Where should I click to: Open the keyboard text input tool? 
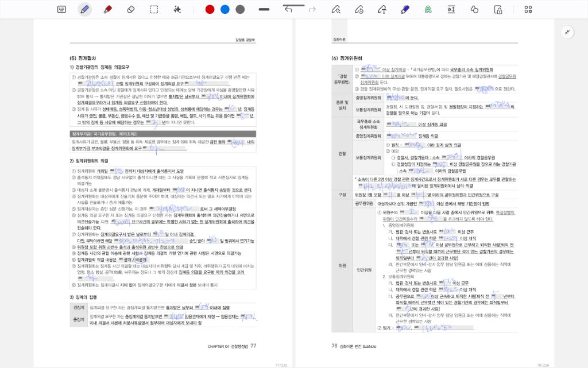pos(61,9)
